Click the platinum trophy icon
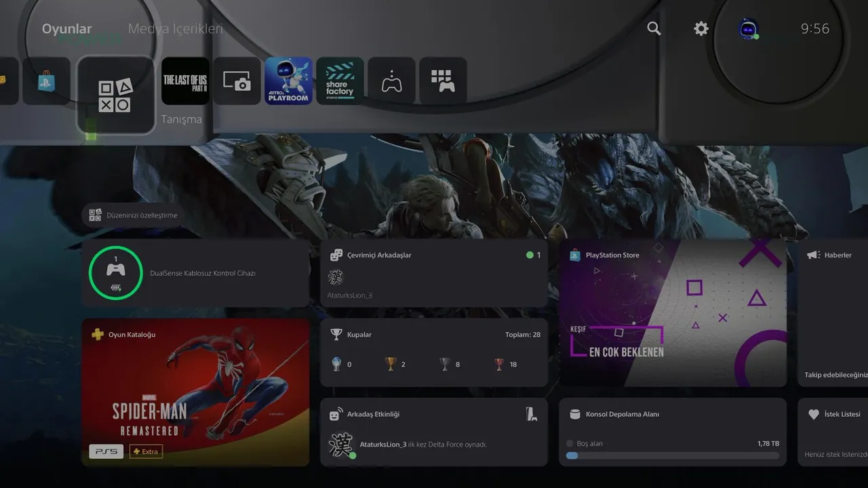The image size is (868, 488). tap(336, 364)
